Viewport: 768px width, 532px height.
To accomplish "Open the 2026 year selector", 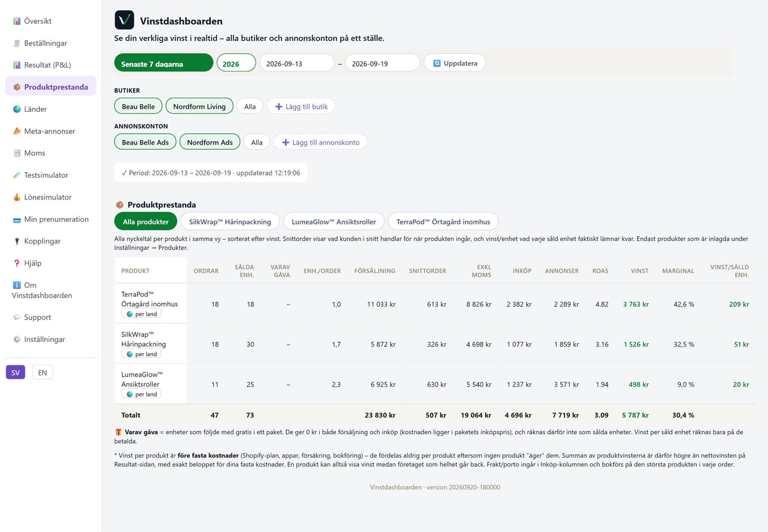I will click(x=236, y=63).
